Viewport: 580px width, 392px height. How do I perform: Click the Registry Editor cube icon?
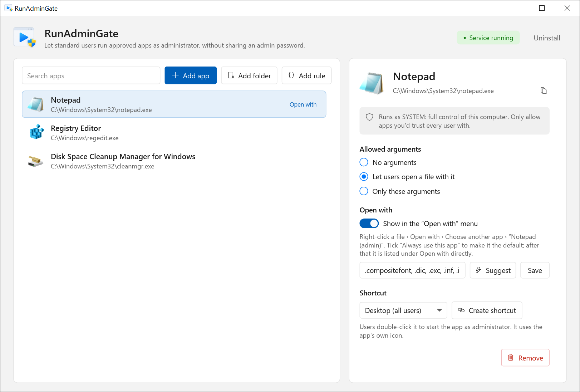36,132
